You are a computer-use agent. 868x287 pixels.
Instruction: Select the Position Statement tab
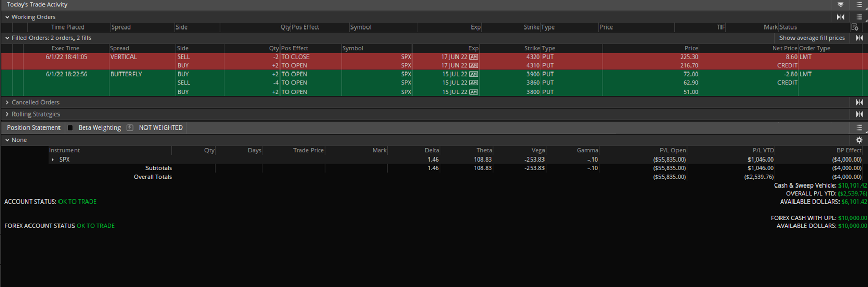click(x=34, y=127)
